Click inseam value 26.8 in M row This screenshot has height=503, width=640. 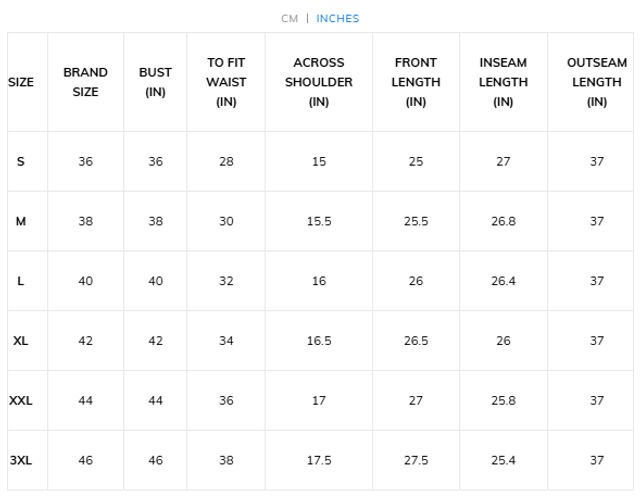pyautogui.click(x=503, y=221)
